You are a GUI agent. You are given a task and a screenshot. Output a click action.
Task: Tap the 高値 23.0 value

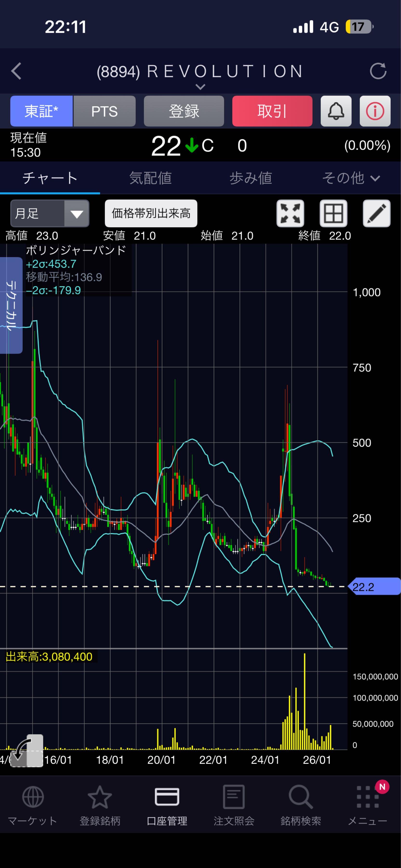(32, 236)
